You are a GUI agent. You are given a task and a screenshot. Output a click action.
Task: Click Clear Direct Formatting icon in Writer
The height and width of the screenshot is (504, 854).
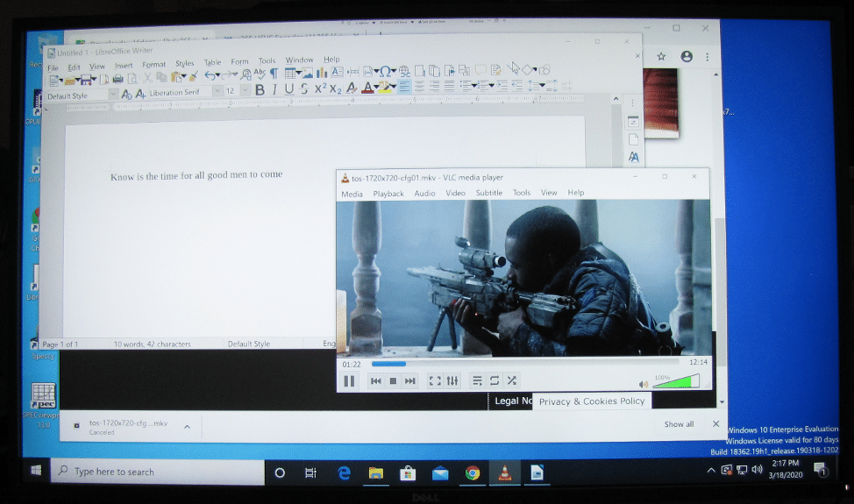[352, 88]
